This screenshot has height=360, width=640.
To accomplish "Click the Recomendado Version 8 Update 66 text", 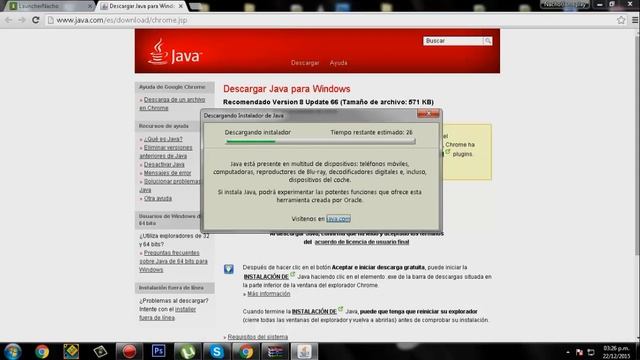I will tap(328, 102).
